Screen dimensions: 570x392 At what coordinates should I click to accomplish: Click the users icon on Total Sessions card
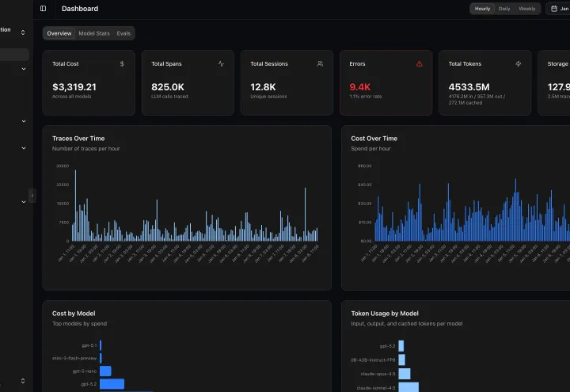[x=320, y=63]
